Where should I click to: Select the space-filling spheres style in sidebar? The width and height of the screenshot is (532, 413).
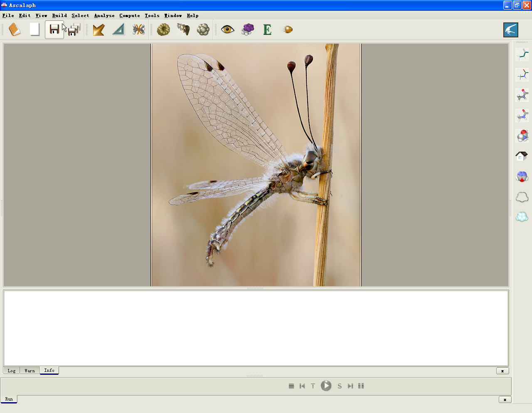(522, 136)
